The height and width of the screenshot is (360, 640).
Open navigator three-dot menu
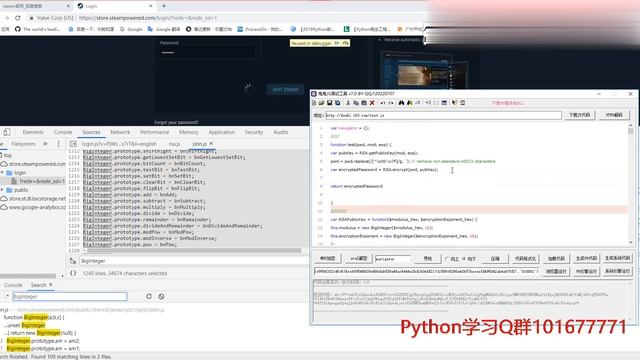[58, 144]
